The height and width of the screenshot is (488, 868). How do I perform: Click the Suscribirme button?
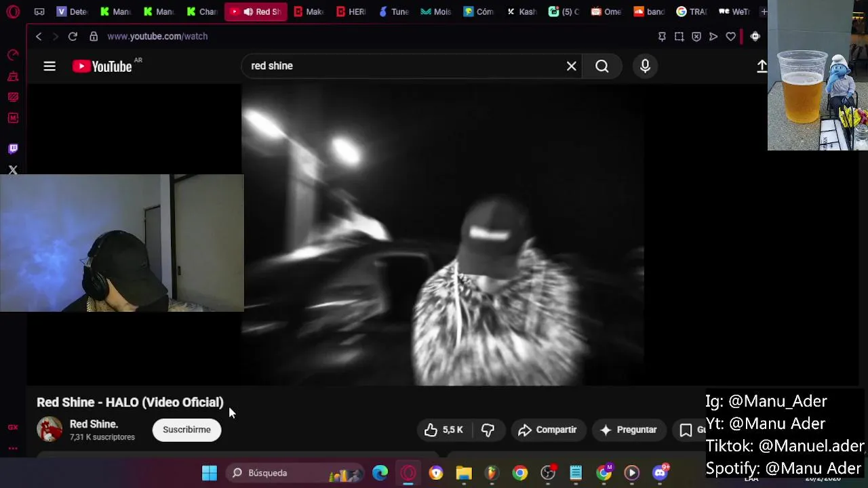pos(186,430)
